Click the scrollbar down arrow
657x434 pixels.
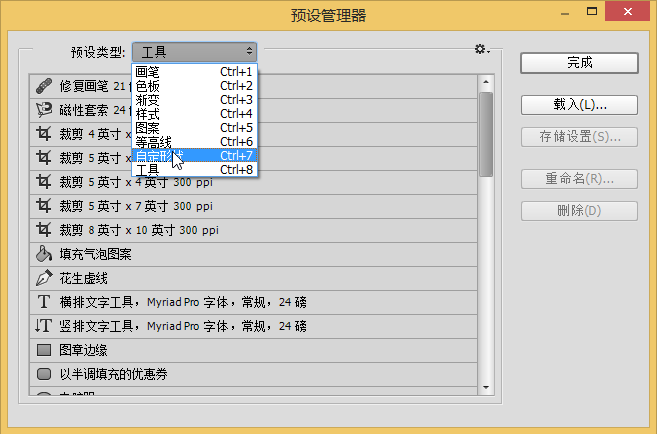click(x=486, y=387)
